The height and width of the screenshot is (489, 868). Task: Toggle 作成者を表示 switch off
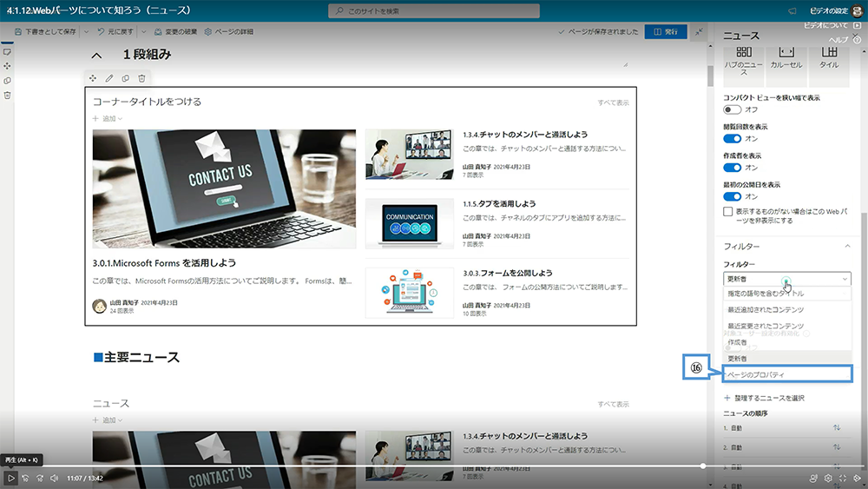pos(732,168)
